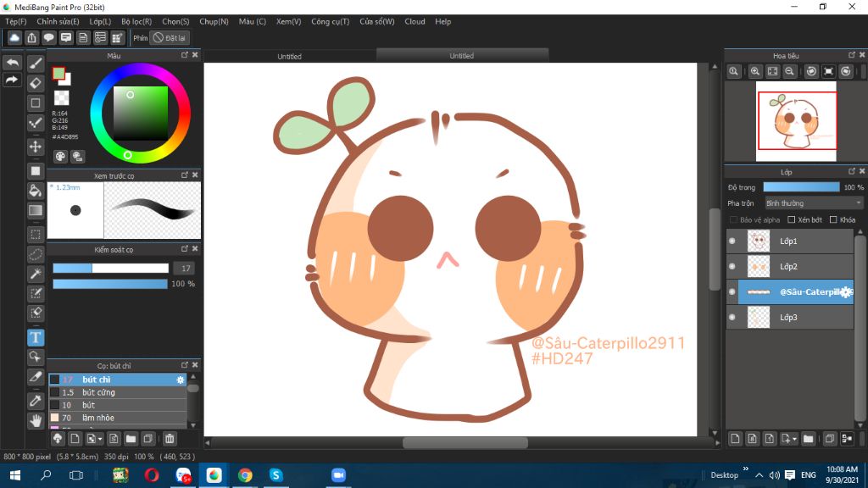
Task: Zoom out on the navigator view
Action: point(790,71)
